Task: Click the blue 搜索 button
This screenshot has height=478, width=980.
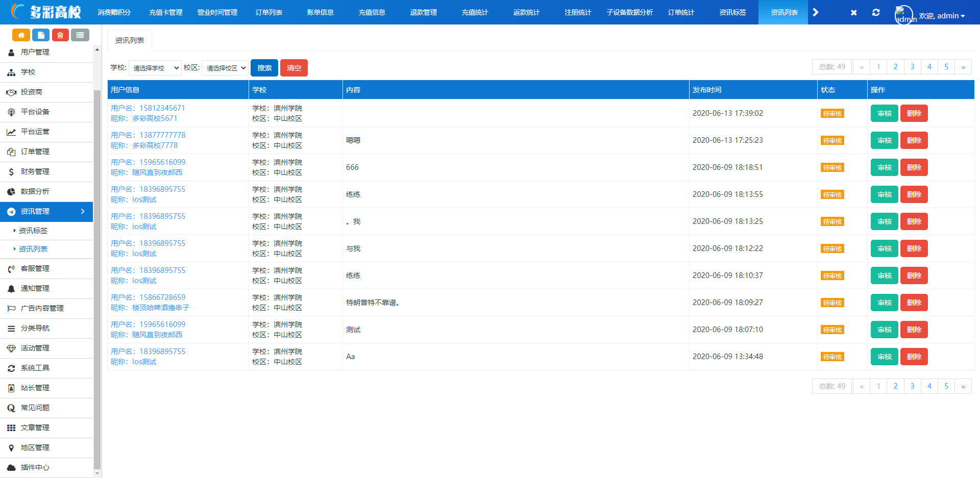Action: (x=264, y=68)
